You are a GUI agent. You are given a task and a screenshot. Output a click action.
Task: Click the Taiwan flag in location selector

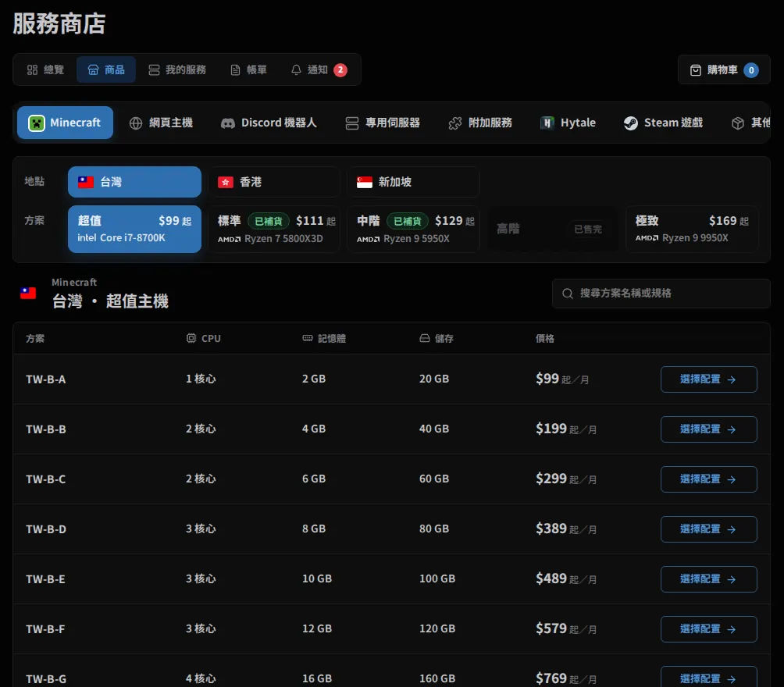click(x=85, y=182)
